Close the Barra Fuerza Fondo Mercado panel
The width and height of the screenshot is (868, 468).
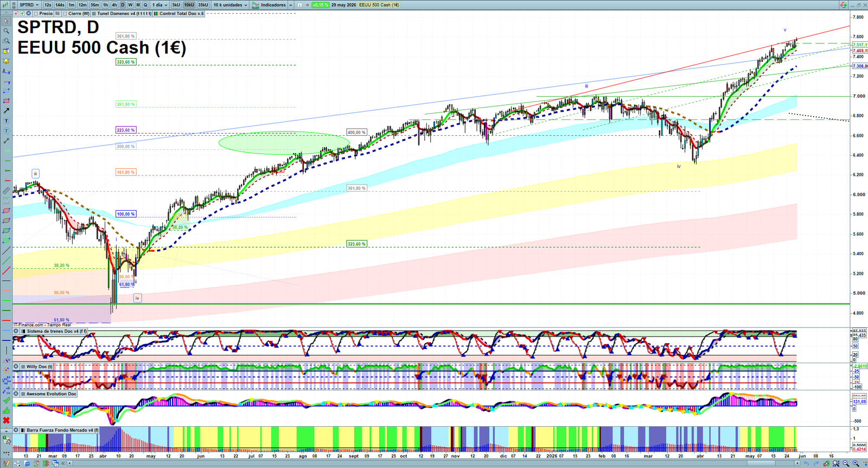16,430
